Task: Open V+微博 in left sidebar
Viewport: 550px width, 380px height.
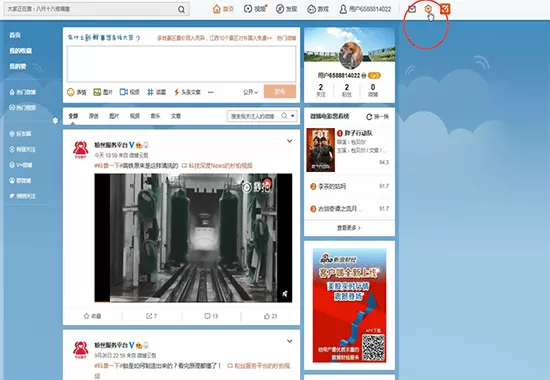Action: pos(21,165)
